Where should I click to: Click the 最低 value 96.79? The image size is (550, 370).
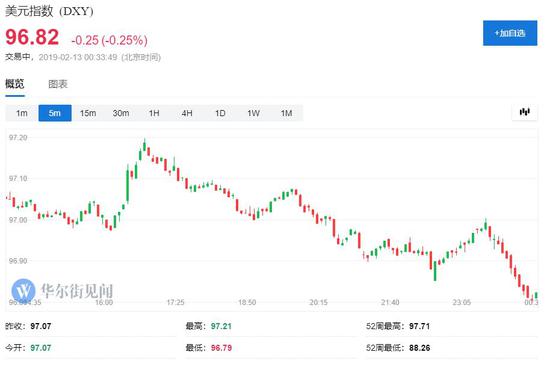221,348
